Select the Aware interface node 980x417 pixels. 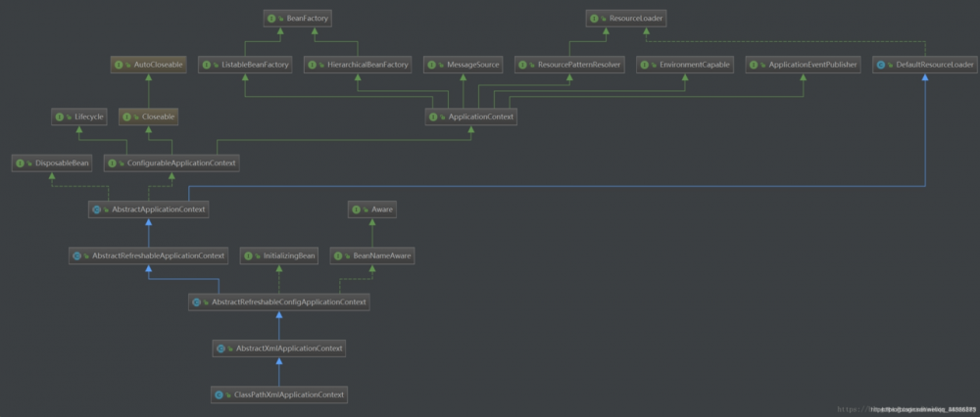pyautogui.click(x=372, y=209)
